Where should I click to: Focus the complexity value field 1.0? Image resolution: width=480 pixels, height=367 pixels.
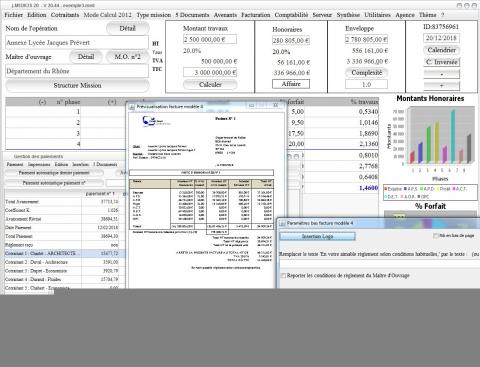pos(366,84)
